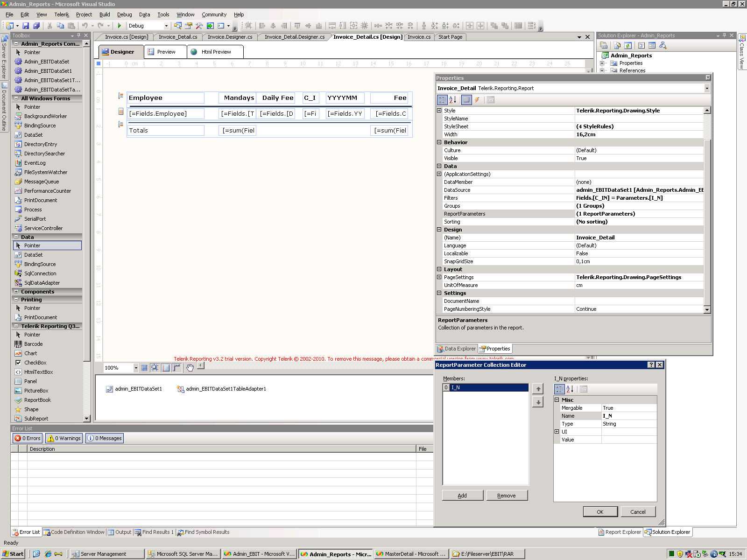Open the Telerik menu
747x560 pixels.
pos(61,14)
